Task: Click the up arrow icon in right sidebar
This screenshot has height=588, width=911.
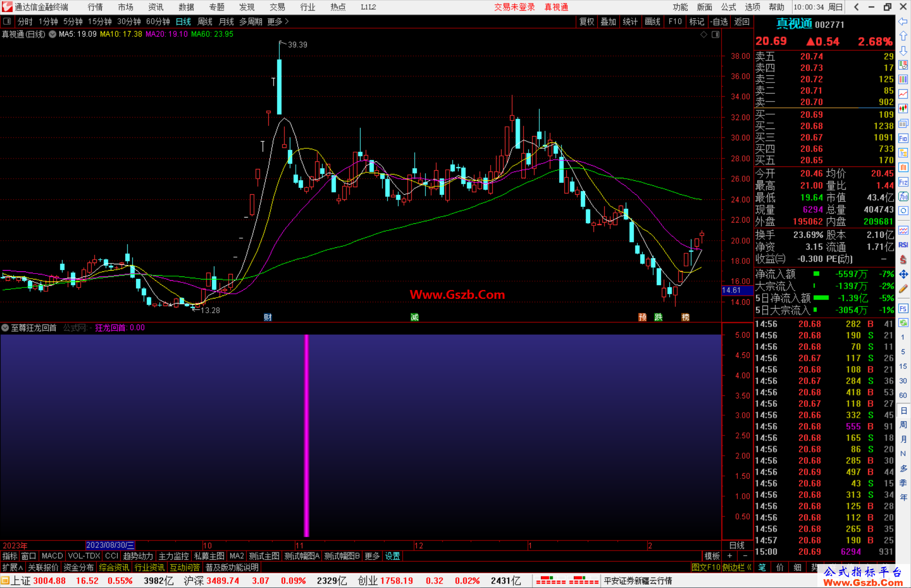Action: pyautogui.click(x=903, y=36)
